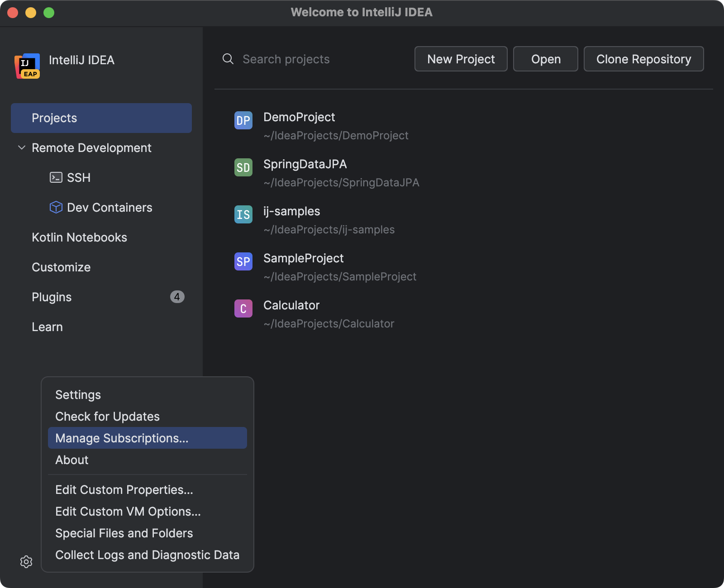Select the SSH terminal icon
This screenshot has height=588, width=724.
pyautogui.click(x=55, y=177)
